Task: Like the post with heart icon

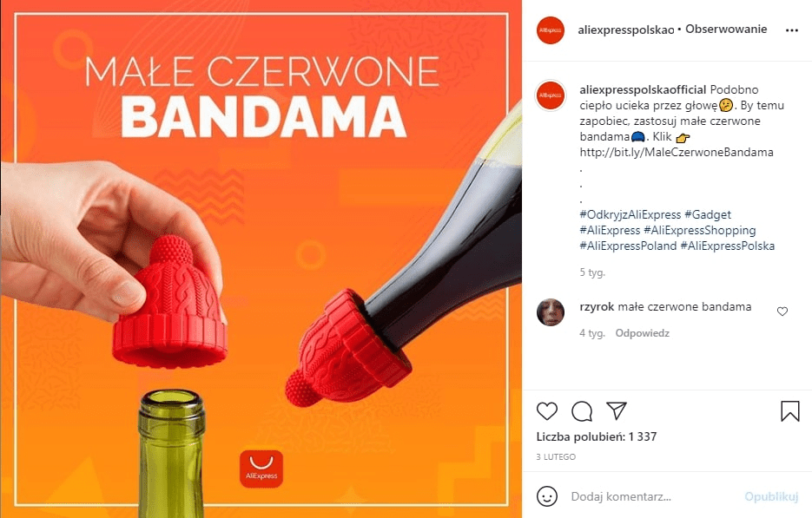Action: coord(547,411)
